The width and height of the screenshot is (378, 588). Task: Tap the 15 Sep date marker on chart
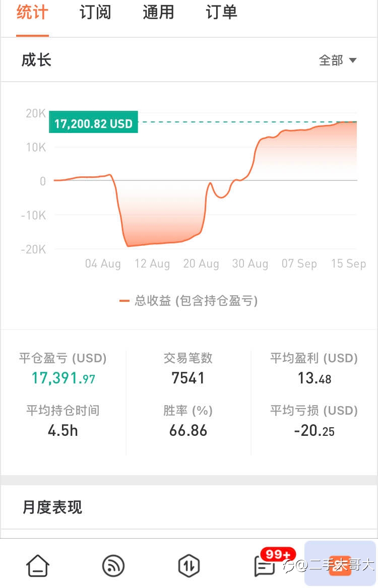[348, 264]
